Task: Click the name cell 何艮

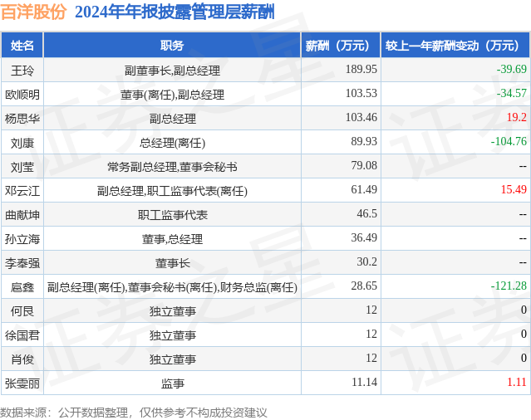Action: point(22,311)
